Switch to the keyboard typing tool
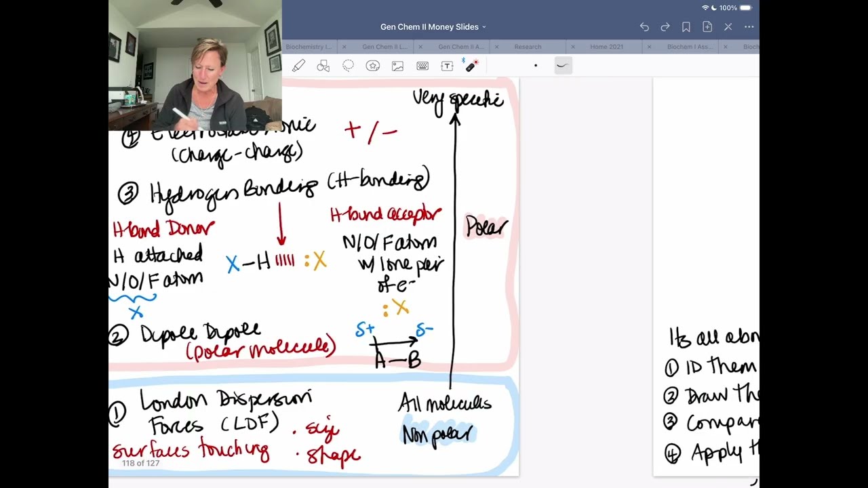The image size is (868, 488). coord(422,66)
